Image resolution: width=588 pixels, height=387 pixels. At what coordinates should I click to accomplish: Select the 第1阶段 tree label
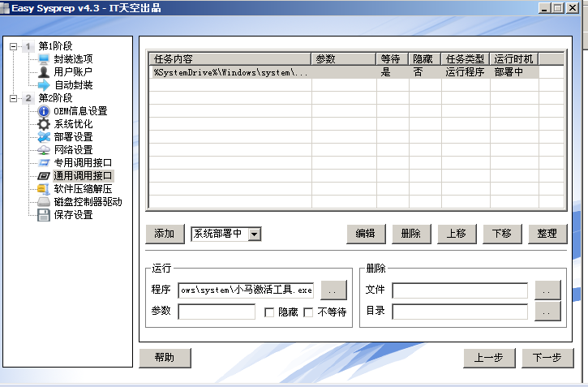pyautogui.click(x=55, y=46)
